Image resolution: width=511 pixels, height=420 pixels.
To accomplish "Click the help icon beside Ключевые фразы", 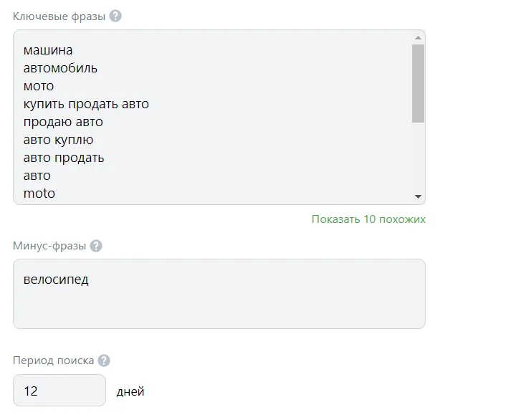I will [115, 16].
